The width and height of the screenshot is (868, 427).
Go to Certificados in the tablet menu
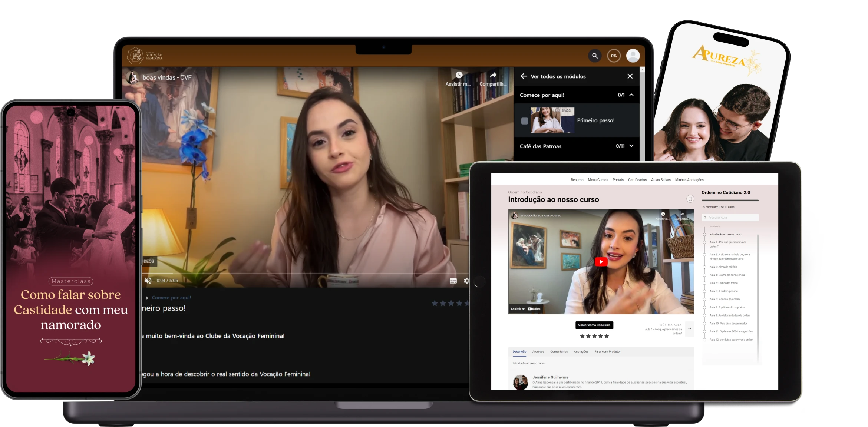(637, 180)
